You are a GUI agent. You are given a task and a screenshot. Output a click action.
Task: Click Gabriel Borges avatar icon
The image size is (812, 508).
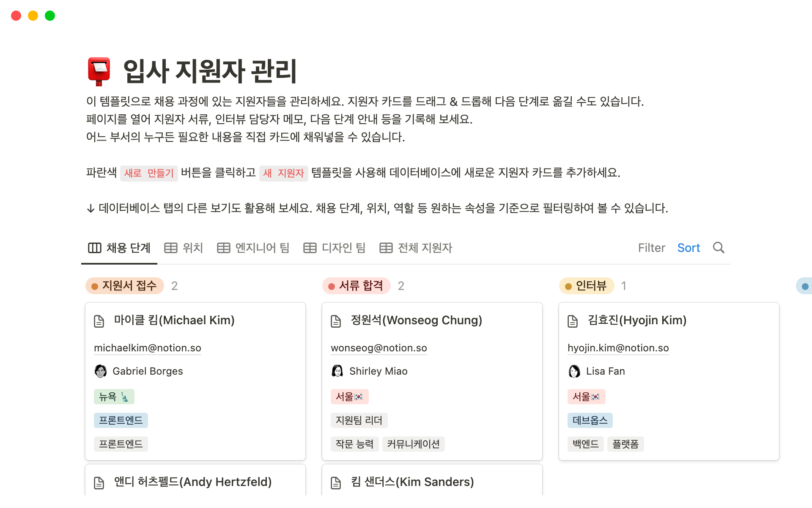[101, 371]
